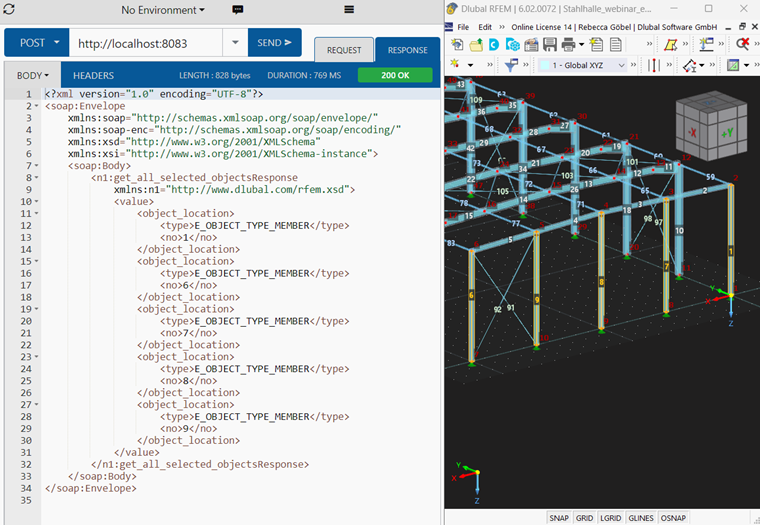This screenshot has width=760, height=525.
Task: Click the -X face of navigation cube
Action: (693, 133)
